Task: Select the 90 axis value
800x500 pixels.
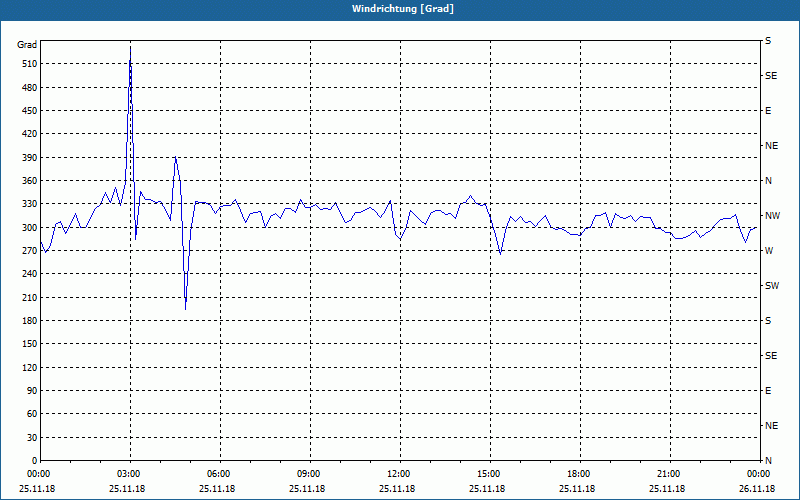Action: [32, 391]
